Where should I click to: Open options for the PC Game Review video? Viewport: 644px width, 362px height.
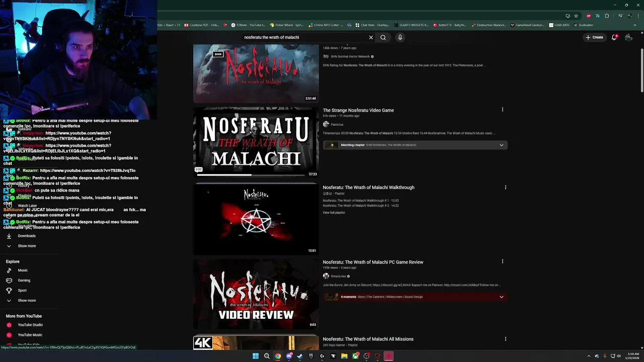[502, 261]
